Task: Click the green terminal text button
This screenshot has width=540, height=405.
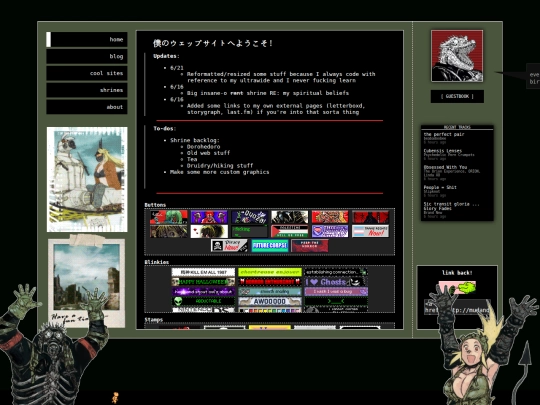Action: [249, 231]
